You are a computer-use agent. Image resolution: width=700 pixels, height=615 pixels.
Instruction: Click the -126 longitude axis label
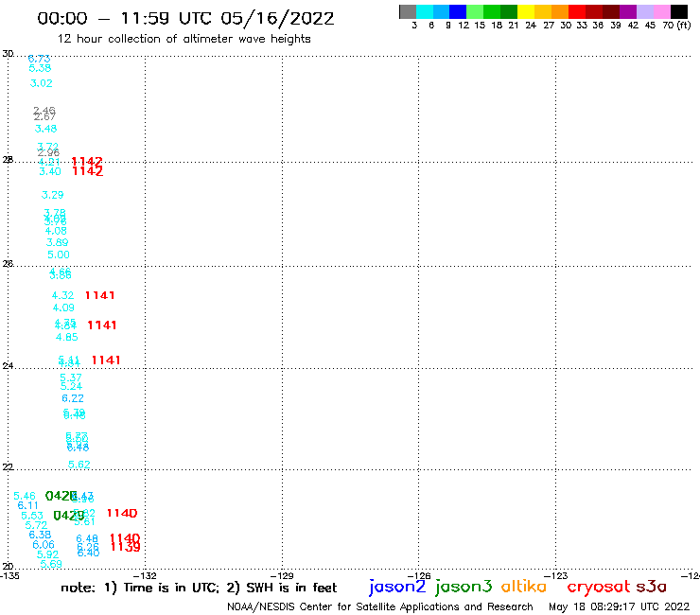419,575
